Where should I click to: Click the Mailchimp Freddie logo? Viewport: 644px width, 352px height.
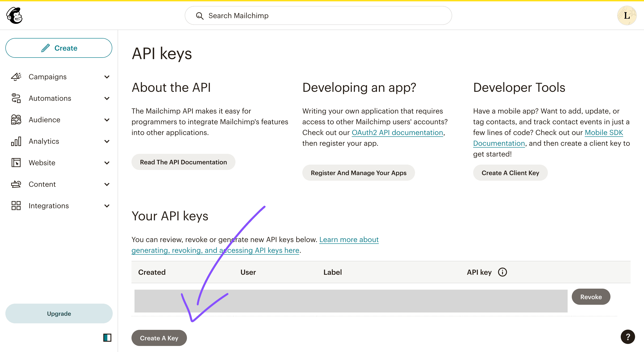(x=15, y=15)
